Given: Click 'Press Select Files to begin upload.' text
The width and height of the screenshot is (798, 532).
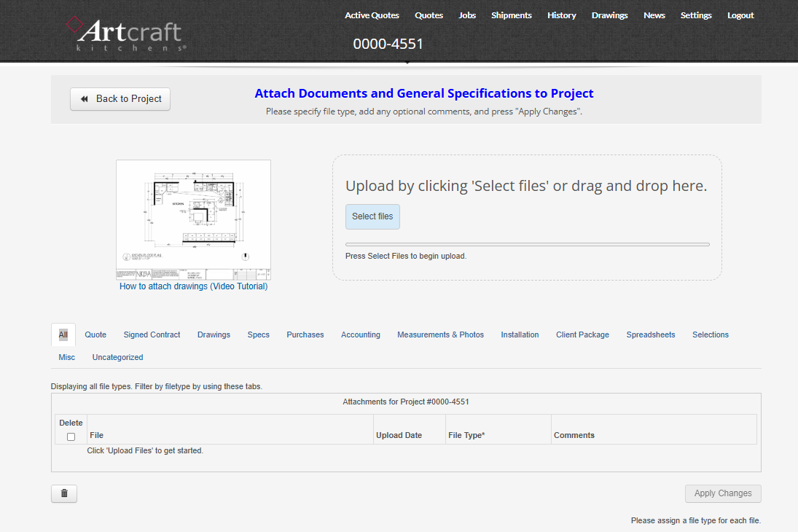Looking at the screenshot, I should pos(406,256).
